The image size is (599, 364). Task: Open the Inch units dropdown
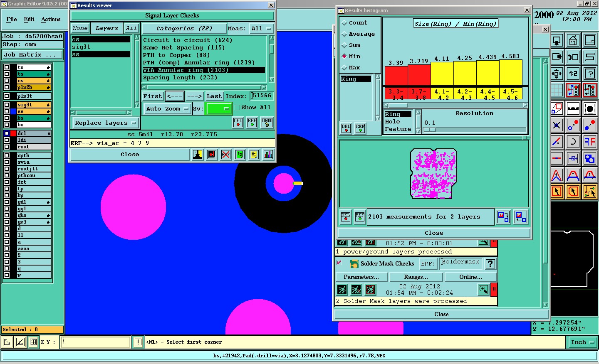583,342
